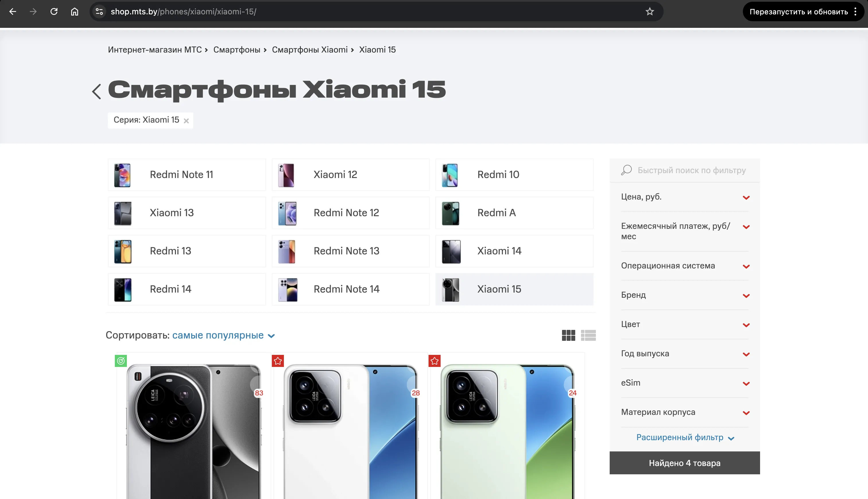The width and height of the screenshot is (868, 499).
Task: Switch to grid view layout
Action: click(x=568, y=335)
